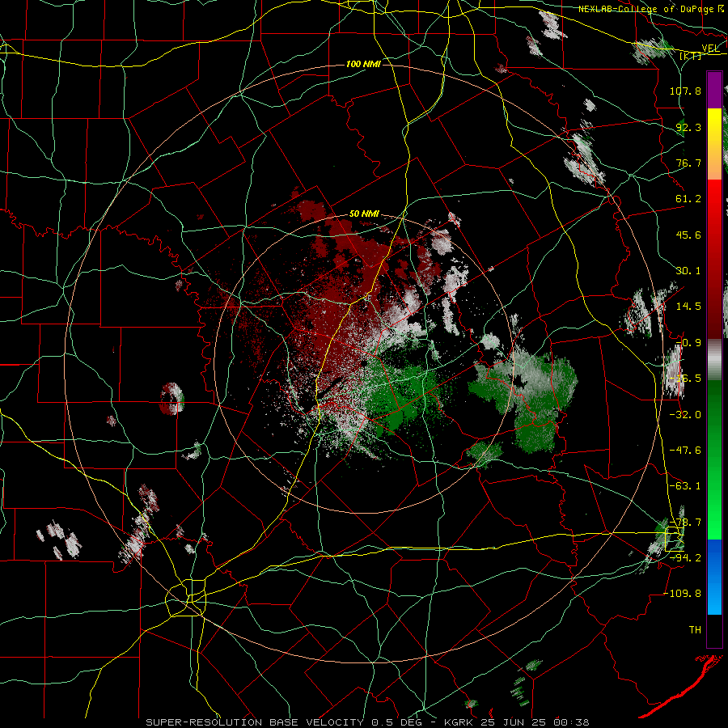Click the purple segment of velocity color bar

714,91
